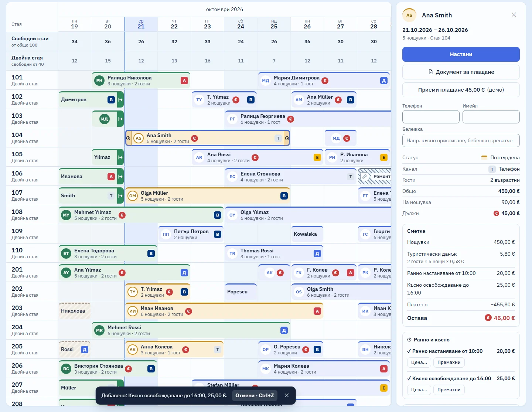Click the orange E badge on Ana Rossi booking
The image size is (532, 412).
317,157
